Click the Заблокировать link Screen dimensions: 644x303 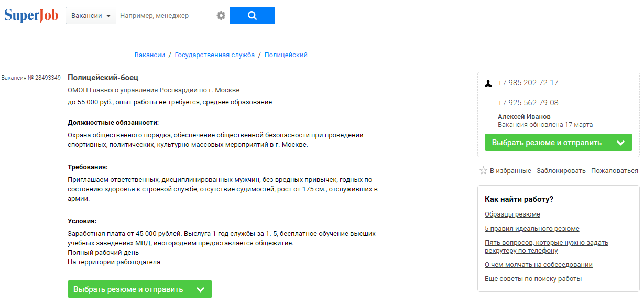tap(561, 171)
